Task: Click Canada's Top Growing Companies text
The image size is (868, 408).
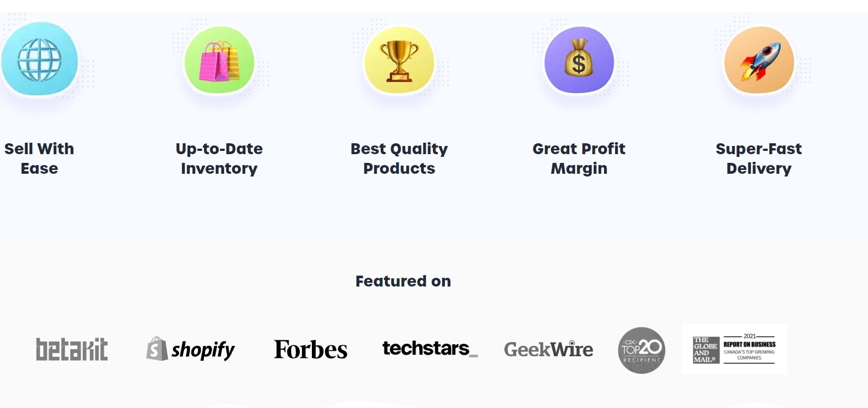Action: pyautogui.click(x=749, y=355)
